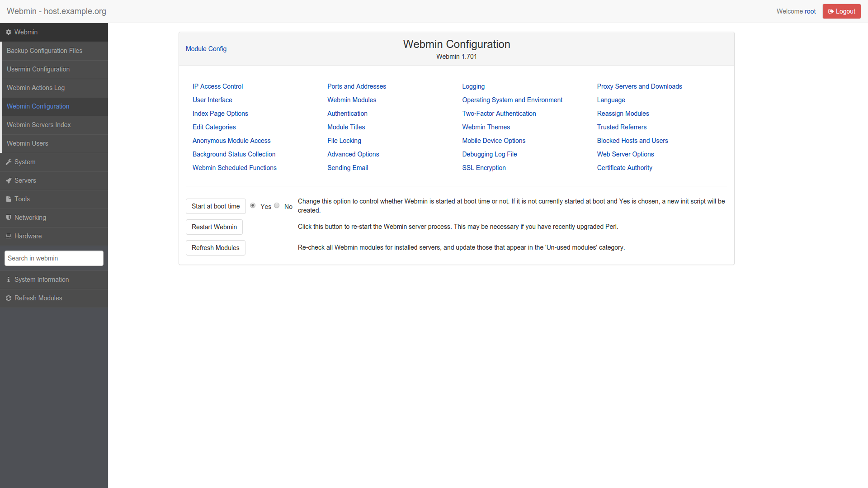Open Ports and Addresses

click(357, 86)
